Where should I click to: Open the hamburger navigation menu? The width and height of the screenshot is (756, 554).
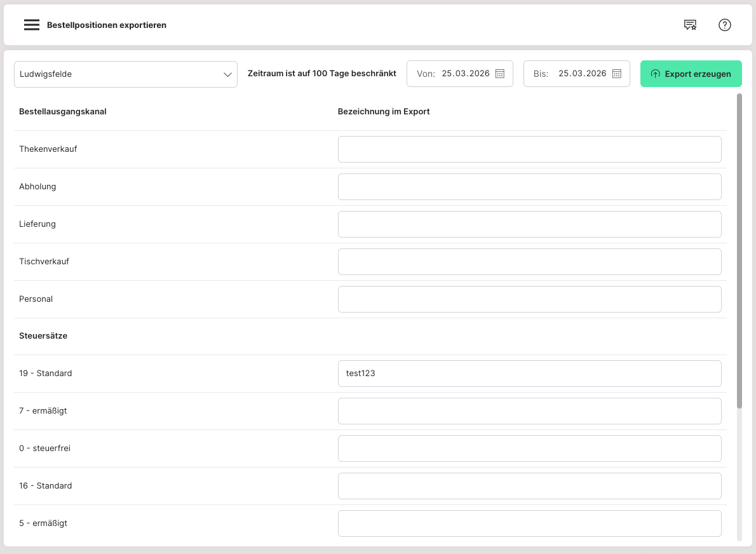click(31, 25)
